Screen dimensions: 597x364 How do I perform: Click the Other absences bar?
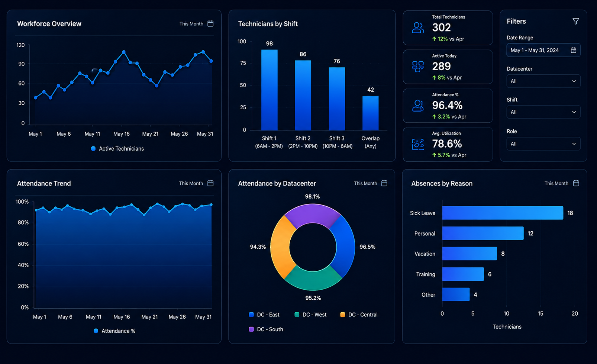click(456, 294)
